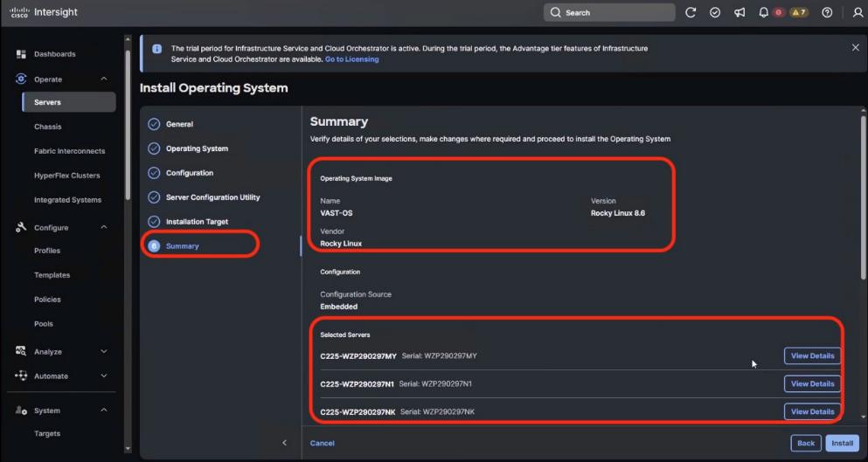
Task: Open Fabric Interconnects in the sidebar
Action: click(x=69, y=151)
